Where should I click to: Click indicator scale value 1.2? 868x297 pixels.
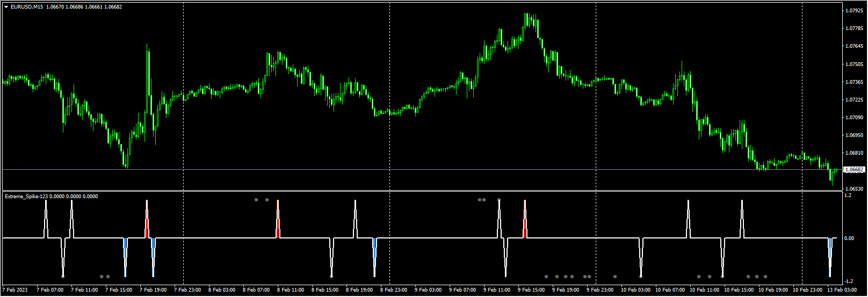click(848, 195)
